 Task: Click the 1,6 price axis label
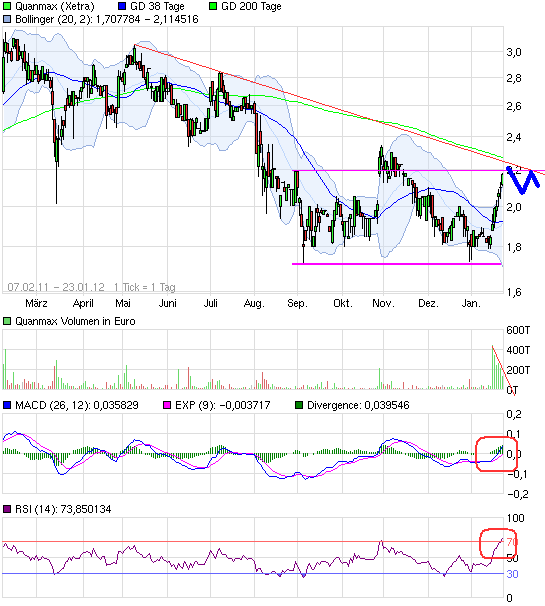(514, 292)
